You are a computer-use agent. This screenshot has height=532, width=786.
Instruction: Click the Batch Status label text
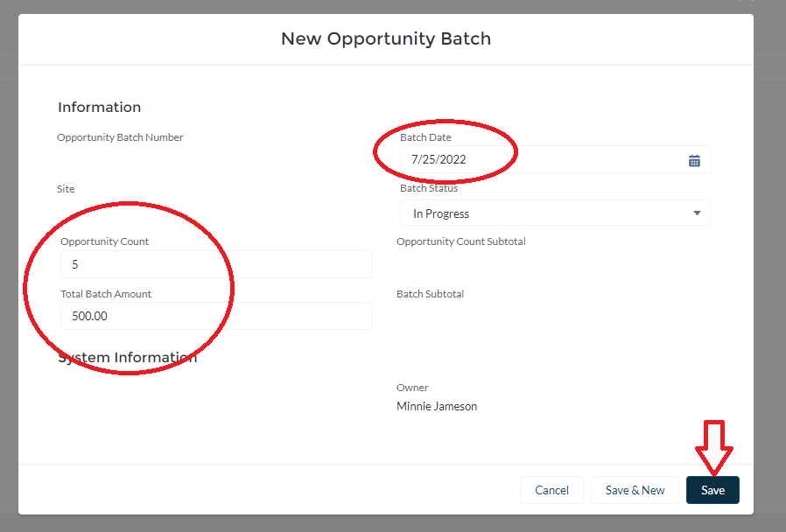429,188
